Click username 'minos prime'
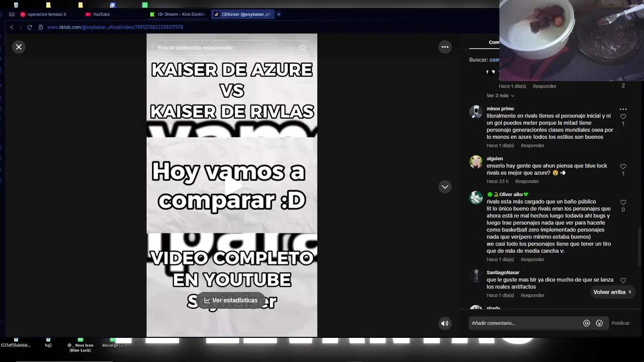This screenshot has width=644, height=362. [500, 109]
